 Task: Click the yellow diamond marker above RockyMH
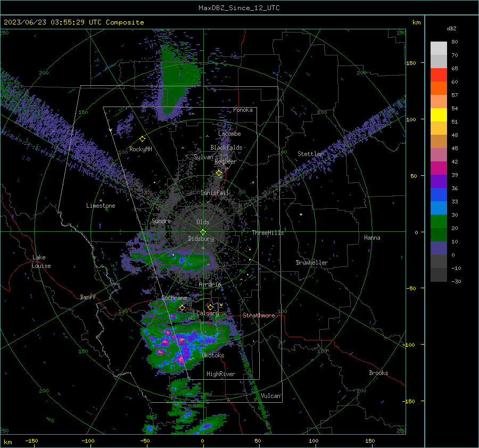(x=142, y=139)
